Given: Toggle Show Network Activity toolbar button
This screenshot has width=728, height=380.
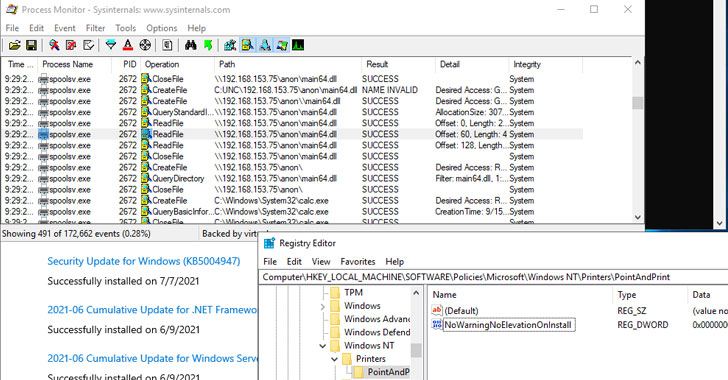Looking at the screenshot, I should pos(265,45).
